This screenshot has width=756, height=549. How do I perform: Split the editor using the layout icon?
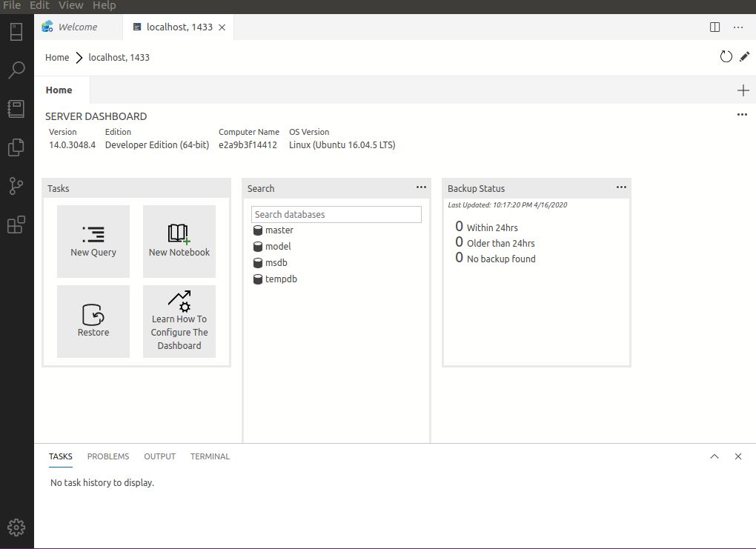(x=714, y=27)
